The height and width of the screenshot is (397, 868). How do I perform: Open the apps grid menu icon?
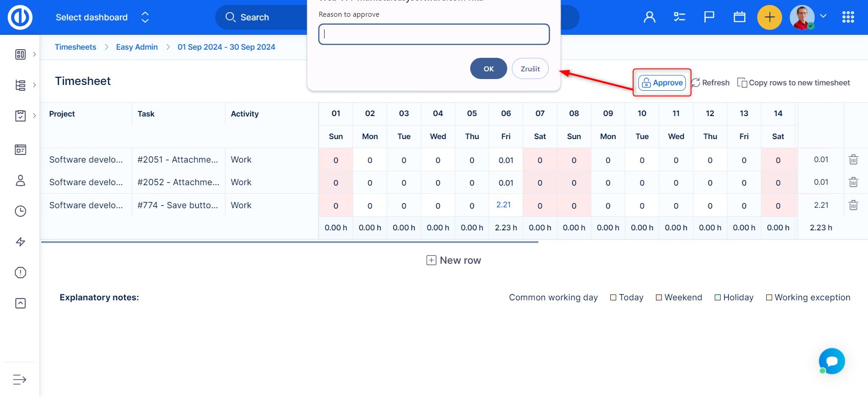(848, 18)
